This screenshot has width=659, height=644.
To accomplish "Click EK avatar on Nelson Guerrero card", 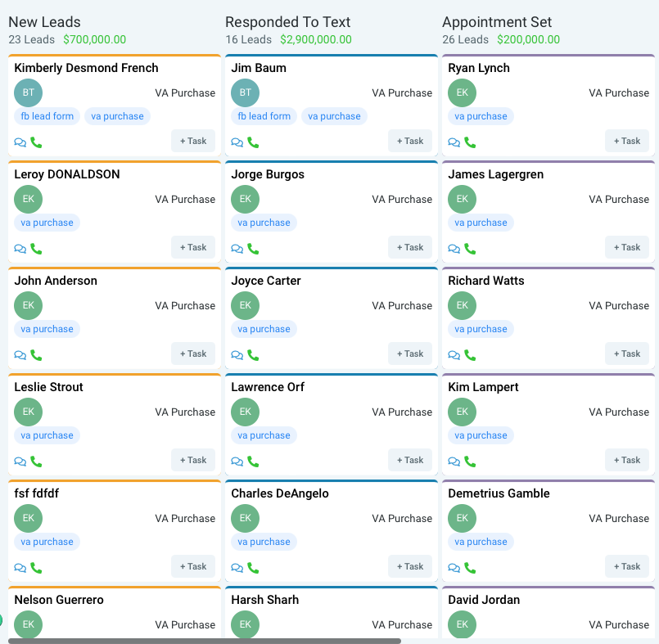I will click(28, 624).
